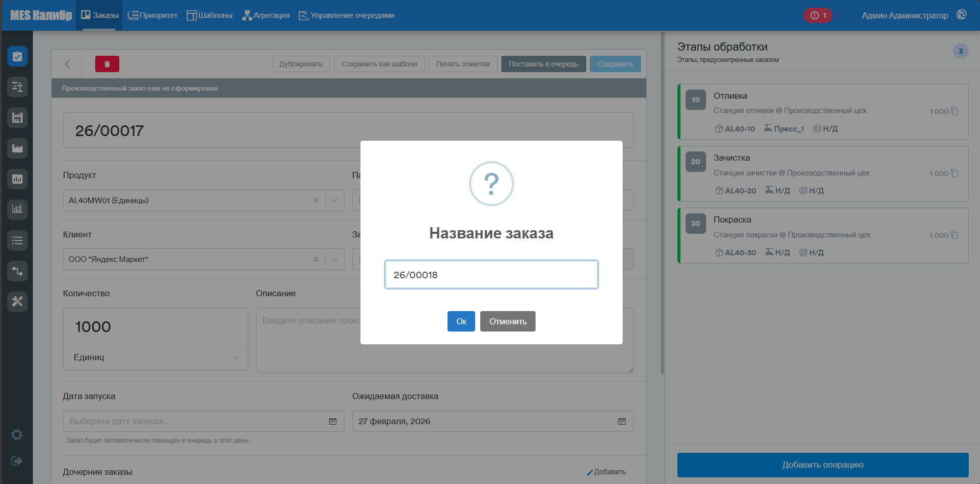Open the Заказы tab
This screenshot has height=484, width=980.
99,15
